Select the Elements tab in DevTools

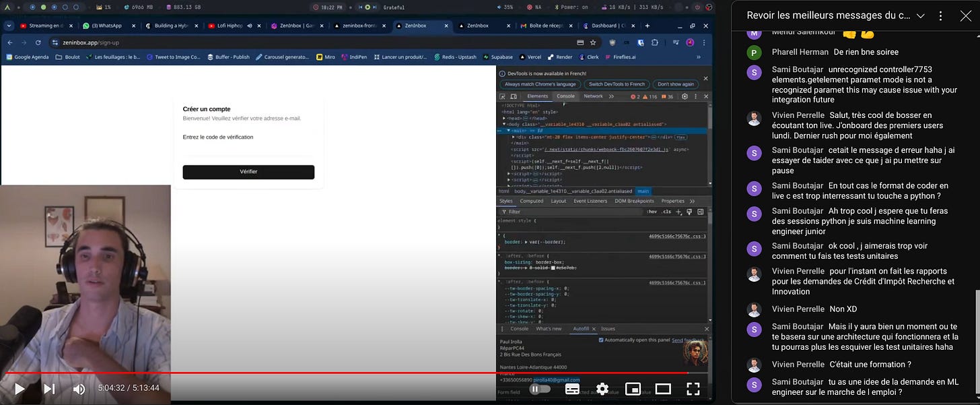pyautogui.click(x=537, y=96)
